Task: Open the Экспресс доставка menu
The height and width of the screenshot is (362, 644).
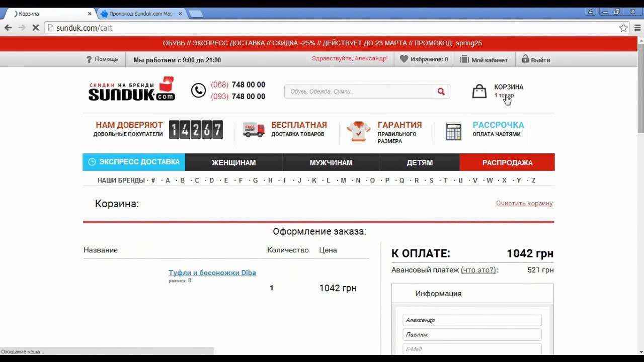Action: 134,162
